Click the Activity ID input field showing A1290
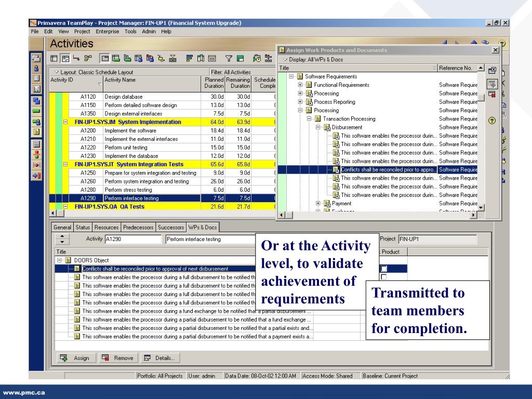This screenshot has height=399, width=532. (x=133, y=239)
